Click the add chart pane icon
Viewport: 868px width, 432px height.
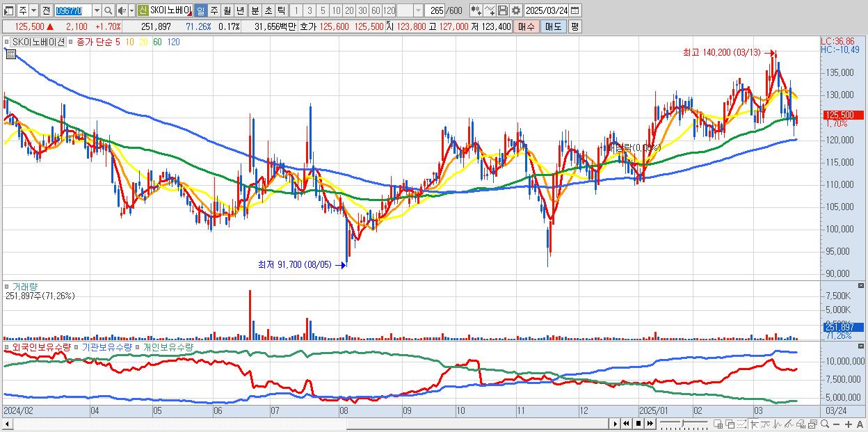click(718, 424)
